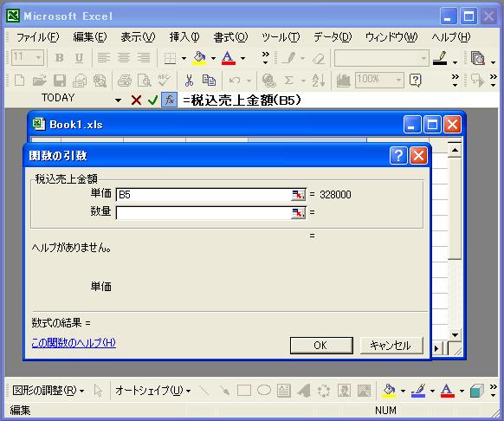Collapse dialog using 数量 range selector icon
The height and width of the screenshot is (421, 504).
298,212
